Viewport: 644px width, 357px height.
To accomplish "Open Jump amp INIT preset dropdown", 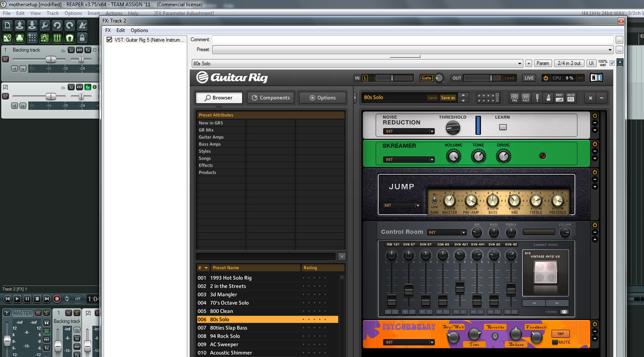I will click(x=401, y=206).
